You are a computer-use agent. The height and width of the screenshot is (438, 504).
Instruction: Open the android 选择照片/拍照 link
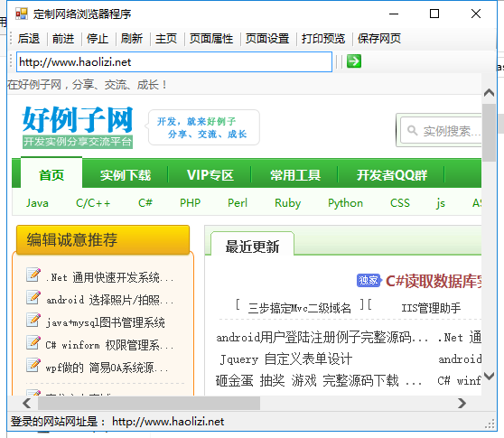pyautogui.click(x=109, y=300)
